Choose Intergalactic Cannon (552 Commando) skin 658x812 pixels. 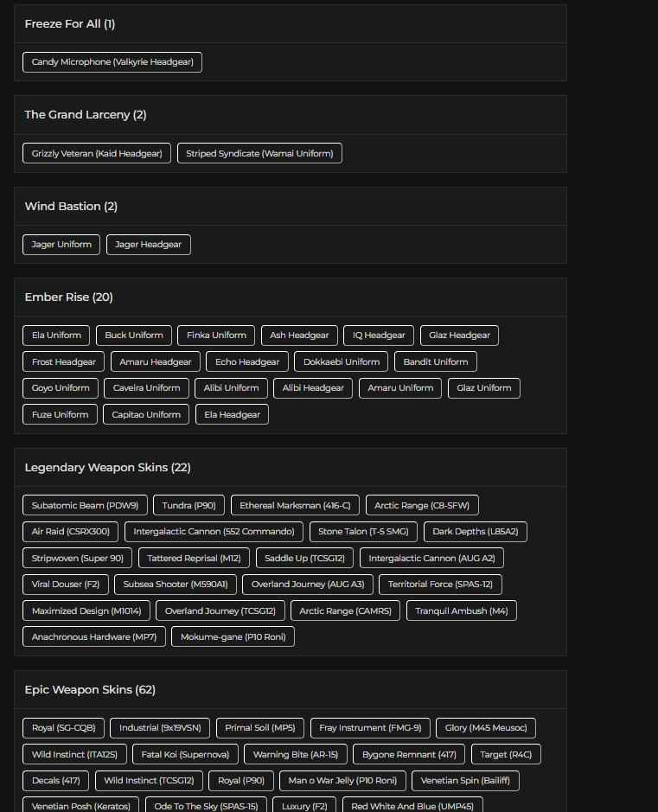click(214, 532)
